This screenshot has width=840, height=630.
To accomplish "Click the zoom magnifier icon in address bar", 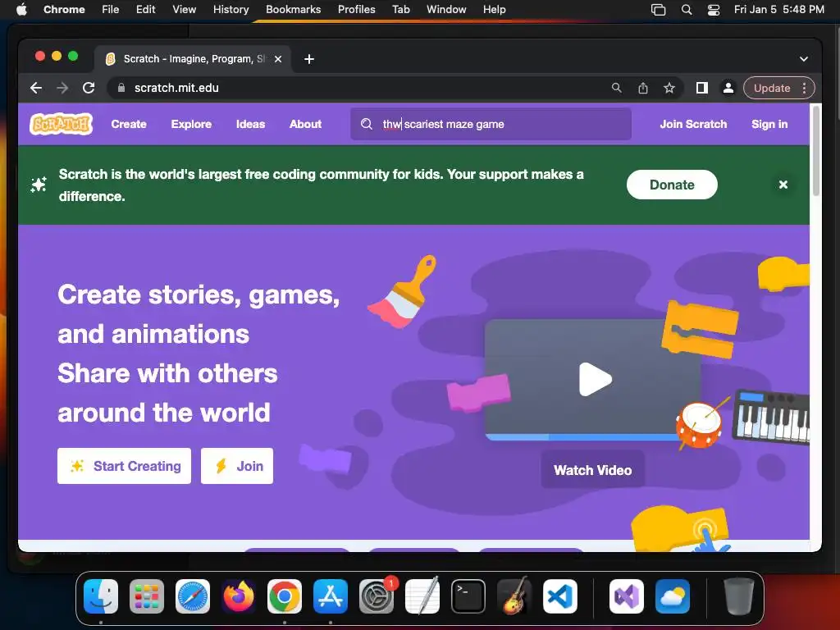I will (x=617, y=88).
